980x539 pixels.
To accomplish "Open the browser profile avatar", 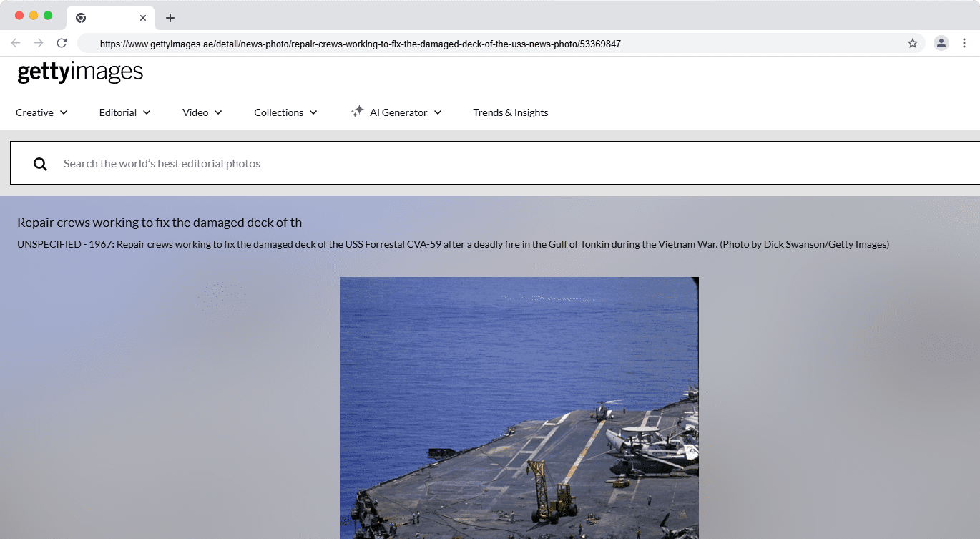I will [x=941, y=43].
